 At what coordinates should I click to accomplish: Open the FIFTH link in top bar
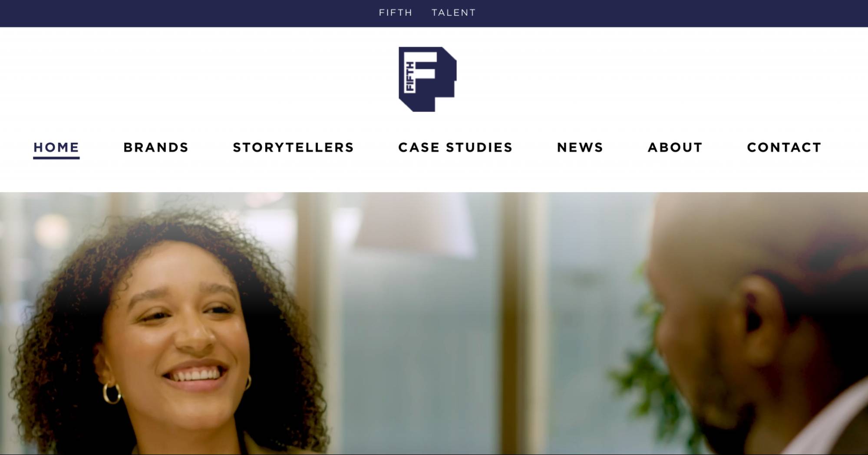click(x=396, y=13)
